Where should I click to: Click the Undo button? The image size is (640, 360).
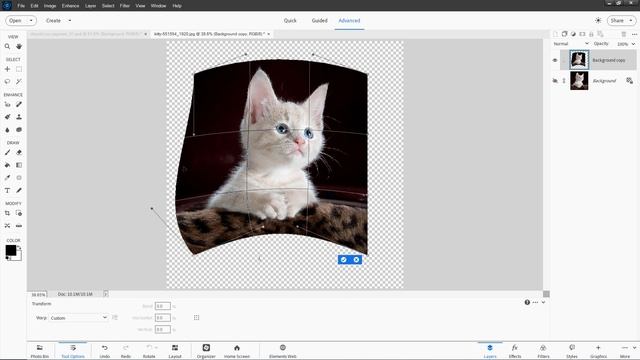(104, 351)
